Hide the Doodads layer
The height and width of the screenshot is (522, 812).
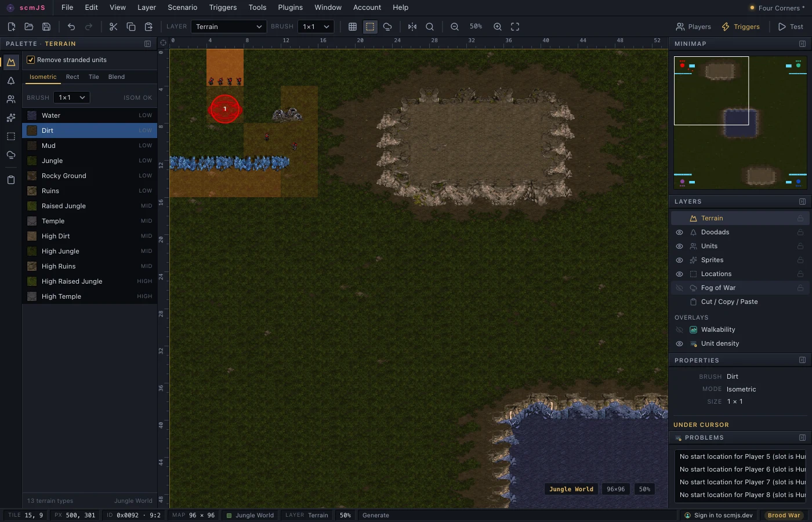(x=679, y=232)
